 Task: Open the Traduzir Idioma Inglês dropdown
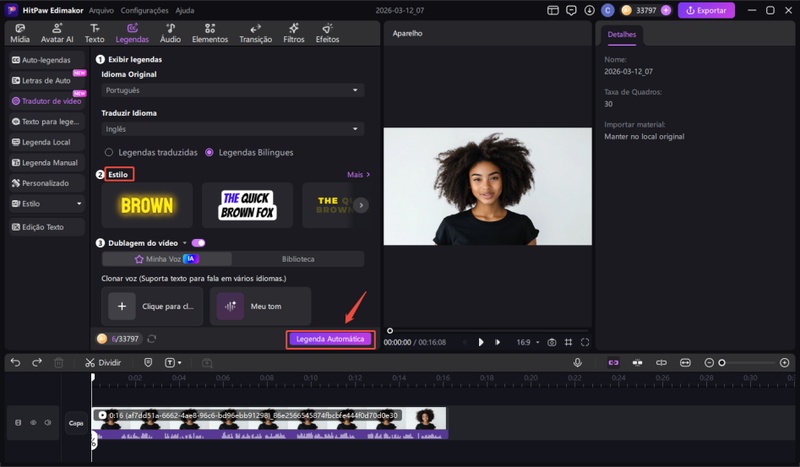pos(232,129)
